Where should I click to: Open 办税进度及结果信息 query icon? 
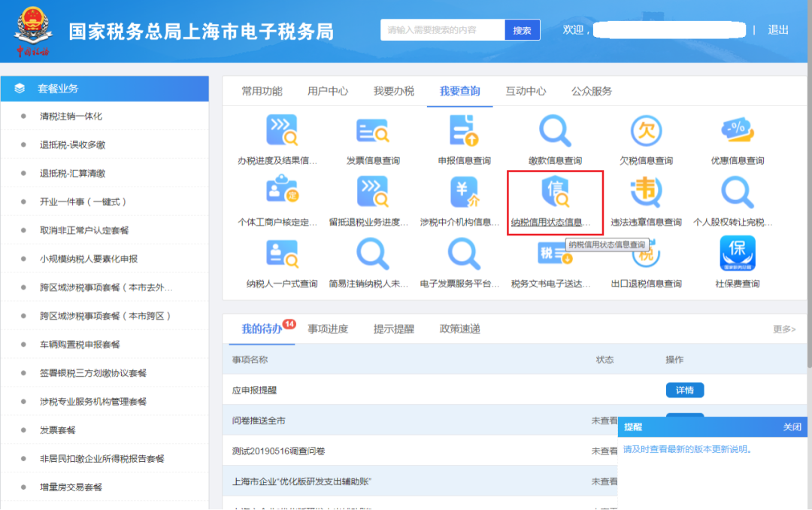click(282, 130)
